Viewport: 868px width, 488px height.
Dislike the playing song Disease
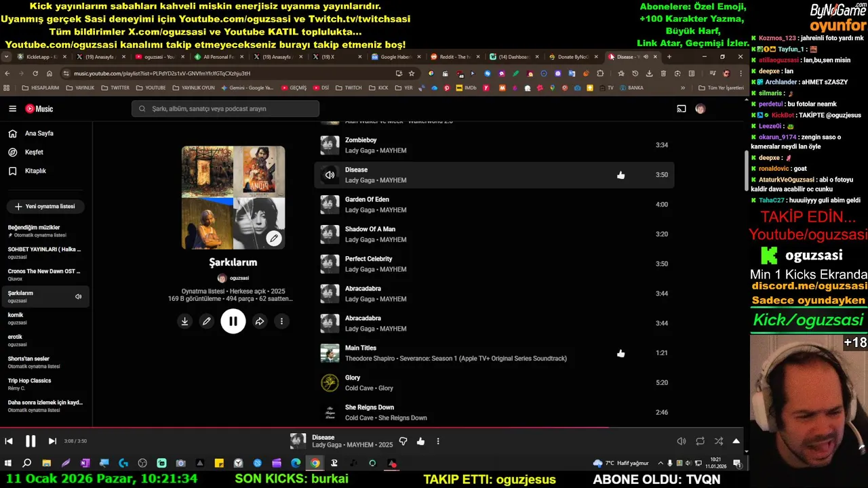click(403, 441)
